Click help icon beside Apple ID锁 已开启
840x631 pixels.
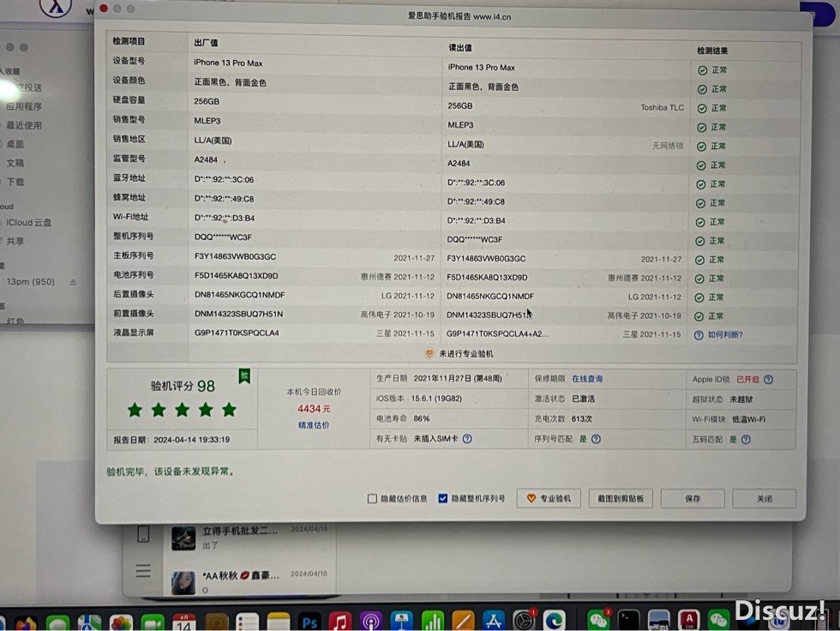coord(768,380)
